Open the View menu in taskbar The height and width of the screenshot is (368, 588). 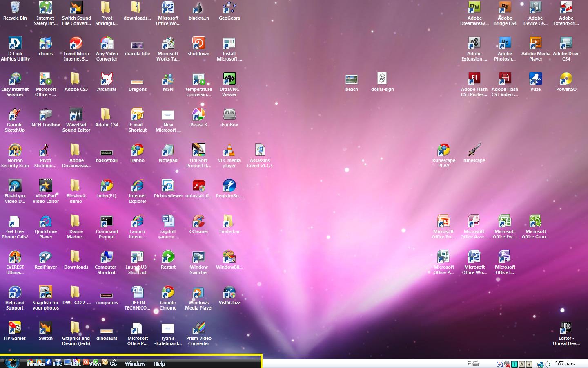click(x=95, y=364)
